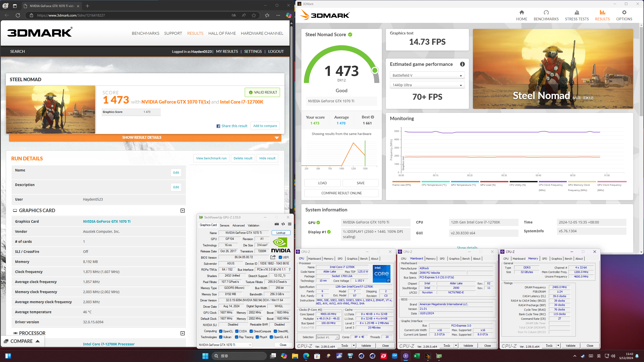Open Excel from the taskbar
The height and width of the screenshot is (362, 644).
point(417,356)
